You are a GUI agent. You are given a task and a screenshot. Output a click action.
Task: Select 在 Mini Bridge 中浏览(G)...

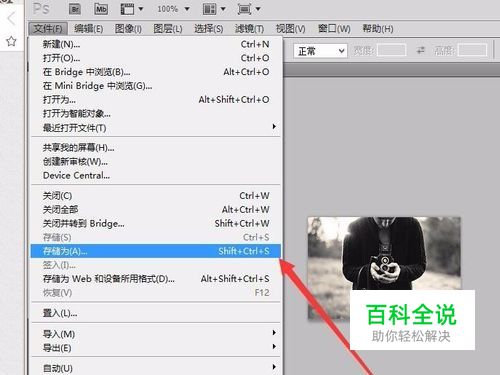click(x=156, y=86)
